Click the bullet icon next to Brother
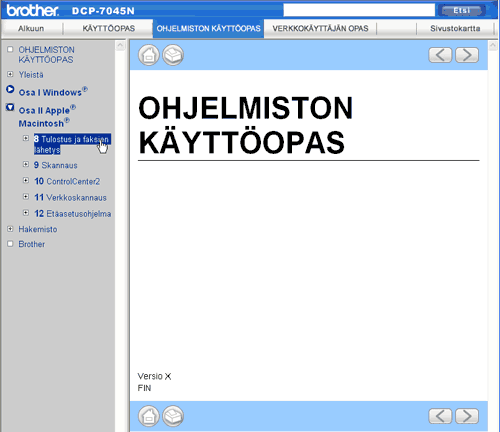The image size is (500, 432). pyautogui.click(x=10, y=244)
